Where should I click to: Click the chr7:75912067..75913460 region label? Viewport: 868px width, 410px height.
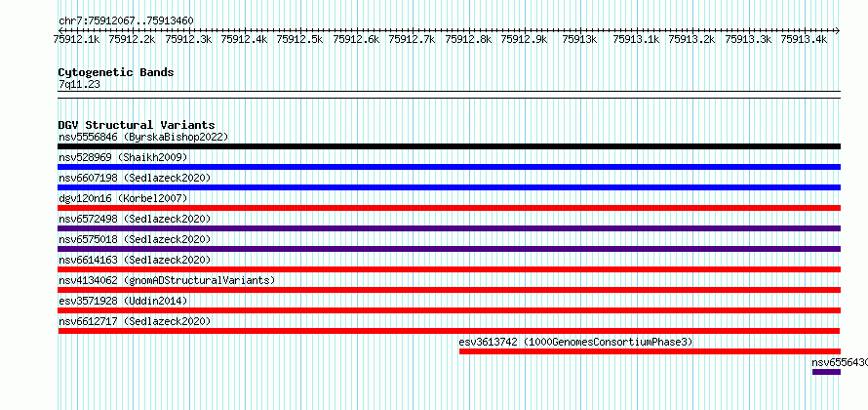(126, 21)
